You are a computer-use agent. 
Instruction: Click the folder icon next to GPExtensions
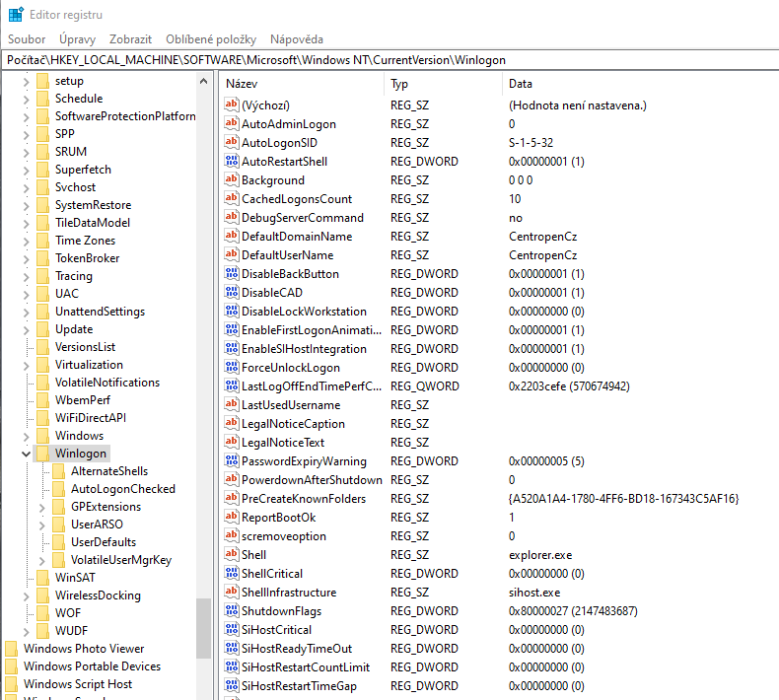click(x=58, y=507)
